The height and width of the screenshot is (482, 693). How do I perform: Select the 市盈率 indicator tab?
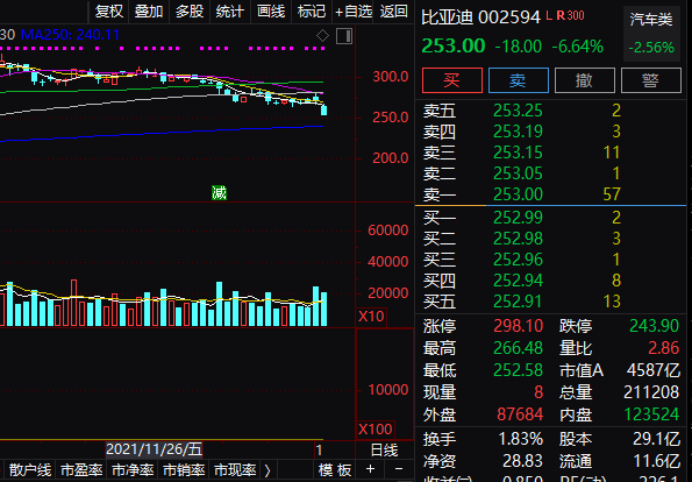(x=81, y=470)
